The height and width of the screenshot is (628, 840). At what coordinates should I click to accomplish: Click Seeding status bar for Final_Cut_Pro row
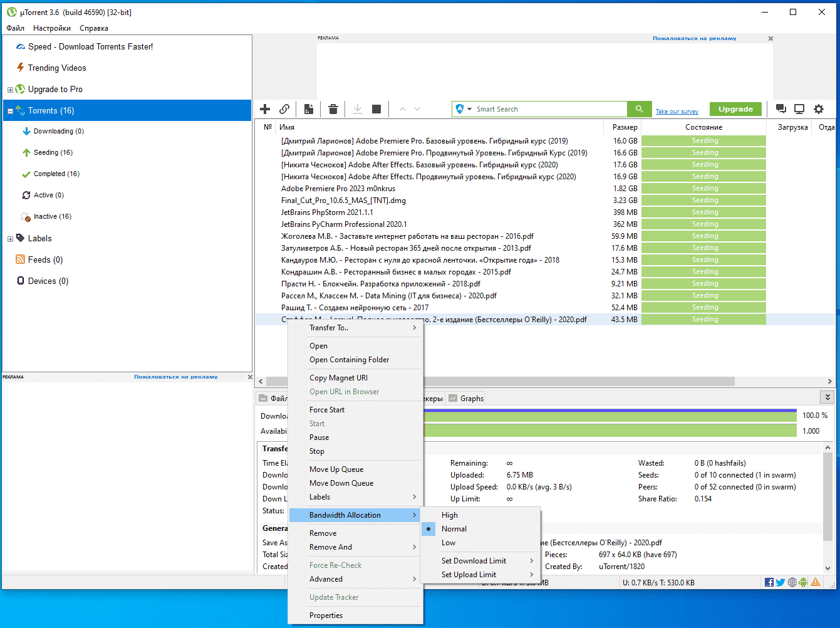(704, 201)
